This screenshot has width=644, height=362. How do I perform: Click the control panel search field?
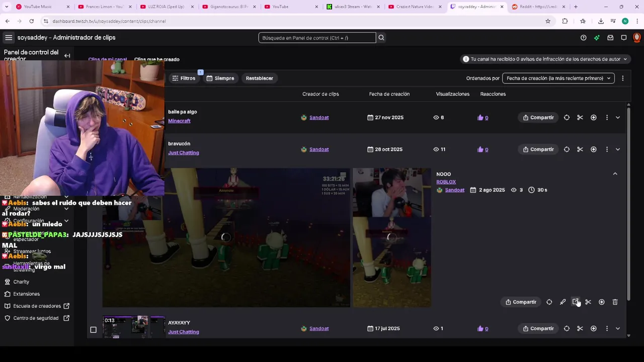click(317, 38)
